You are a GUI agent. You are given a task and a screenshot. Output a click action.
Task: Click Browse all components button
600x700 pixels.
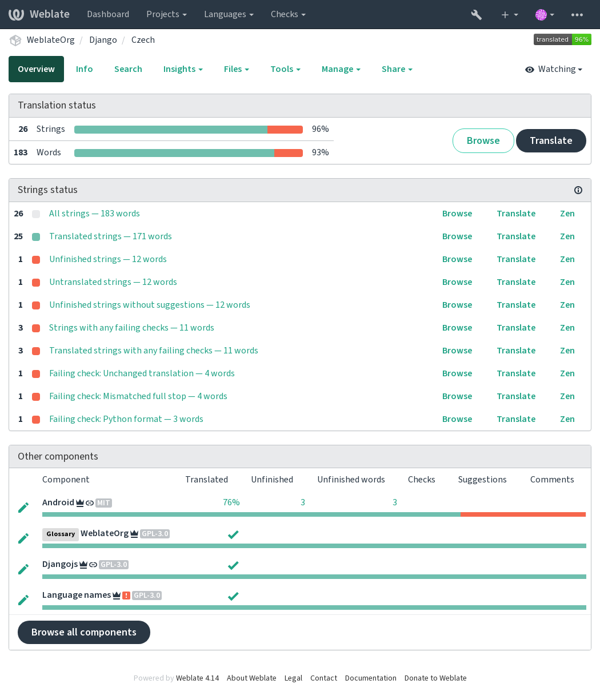point(84,632)
